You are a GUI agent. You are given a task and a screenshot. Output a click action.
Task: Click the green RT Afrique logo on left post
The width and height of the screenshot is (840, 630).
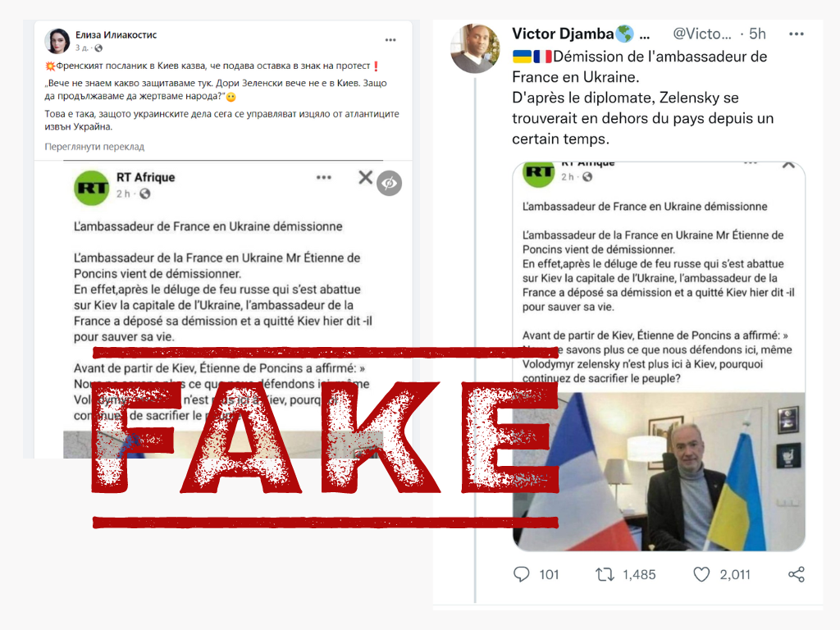[x=92, y=188]
